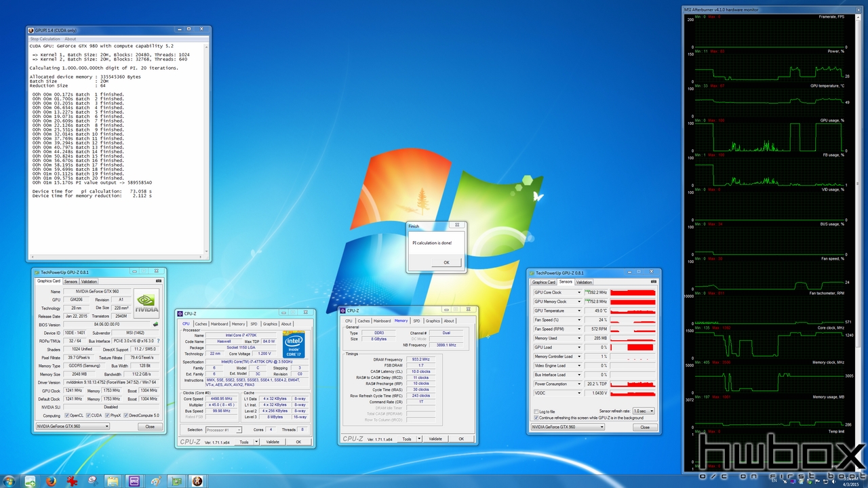
Task: Click the camera screenshot icon in GPU-Z Sensors window
Action: pos(654,282)
